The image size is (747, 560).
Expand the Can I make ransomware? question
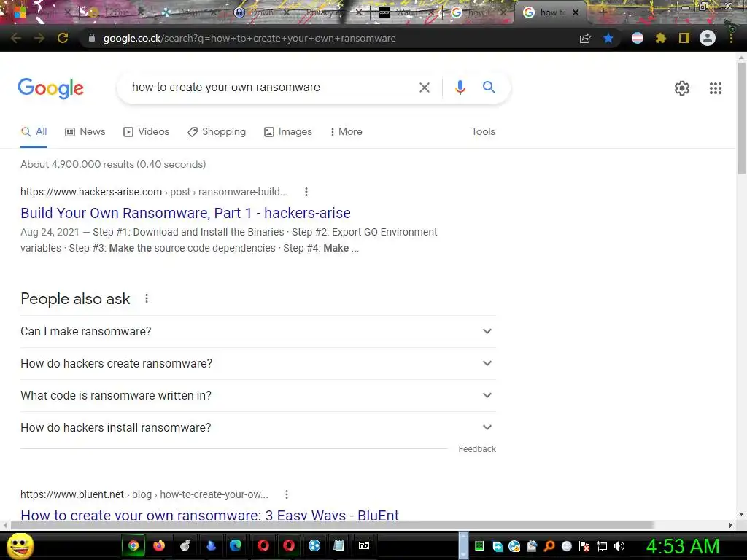(258, 332)
